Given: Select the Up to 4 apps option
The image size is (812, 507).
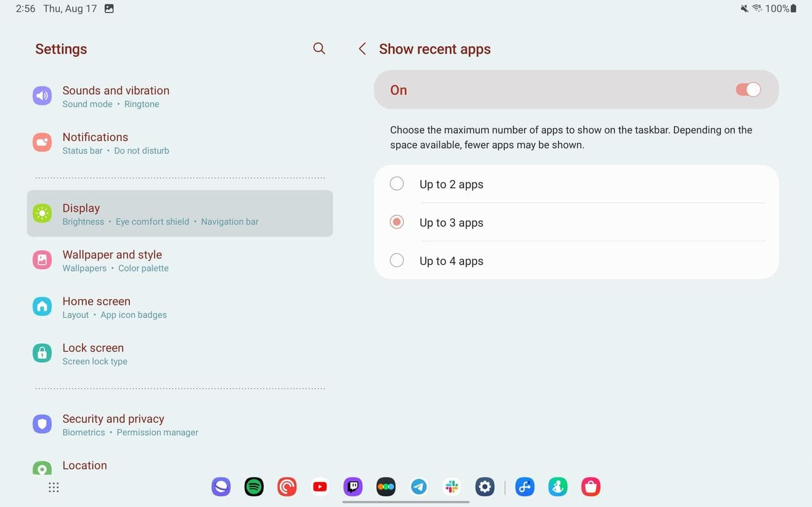Looking at the screenshot, I should pos(397,260).
